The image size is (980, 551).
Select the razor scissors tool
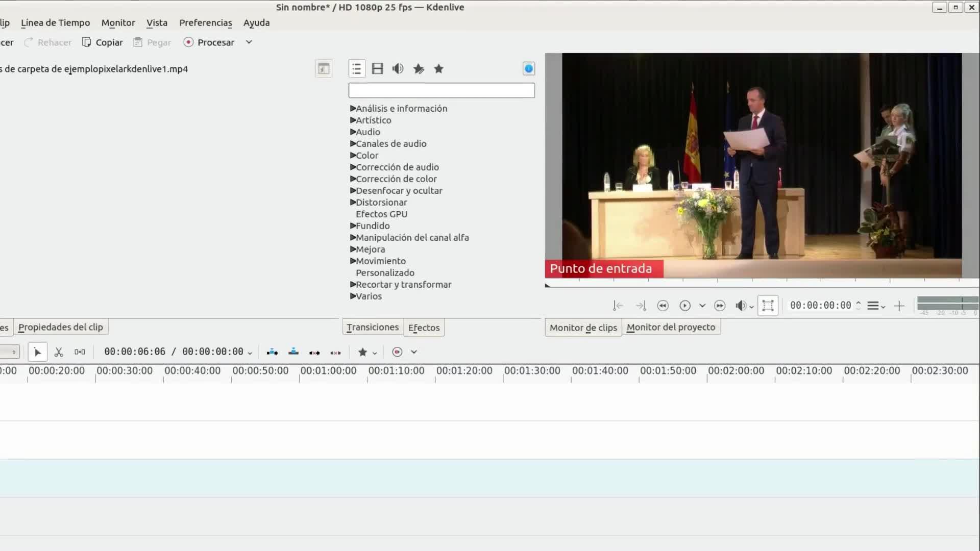point(59,352)
